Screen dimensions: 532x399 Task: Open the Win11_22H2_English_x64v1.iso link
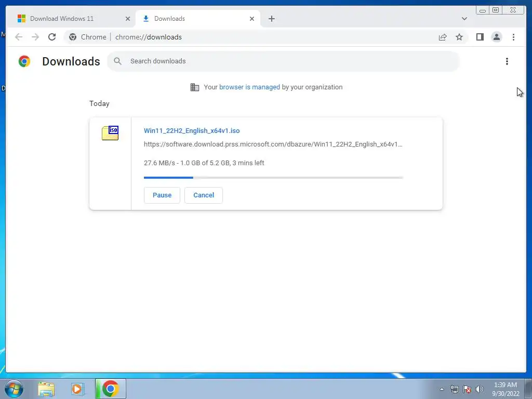[192, 130]
